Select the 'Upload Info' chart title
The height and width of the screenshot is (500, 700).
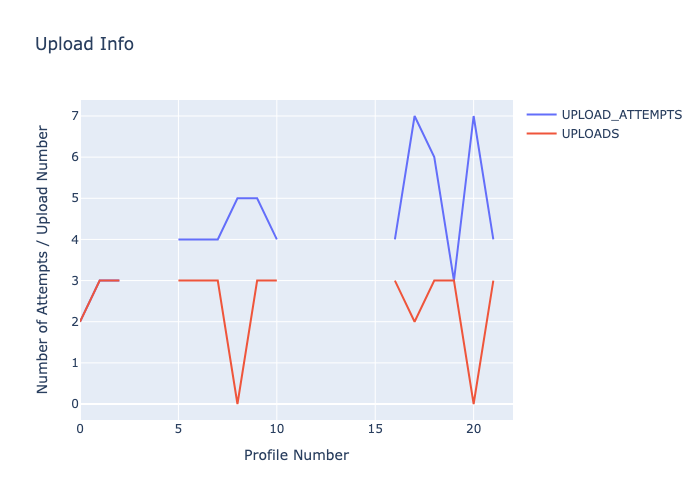click(x=84, y=44)
